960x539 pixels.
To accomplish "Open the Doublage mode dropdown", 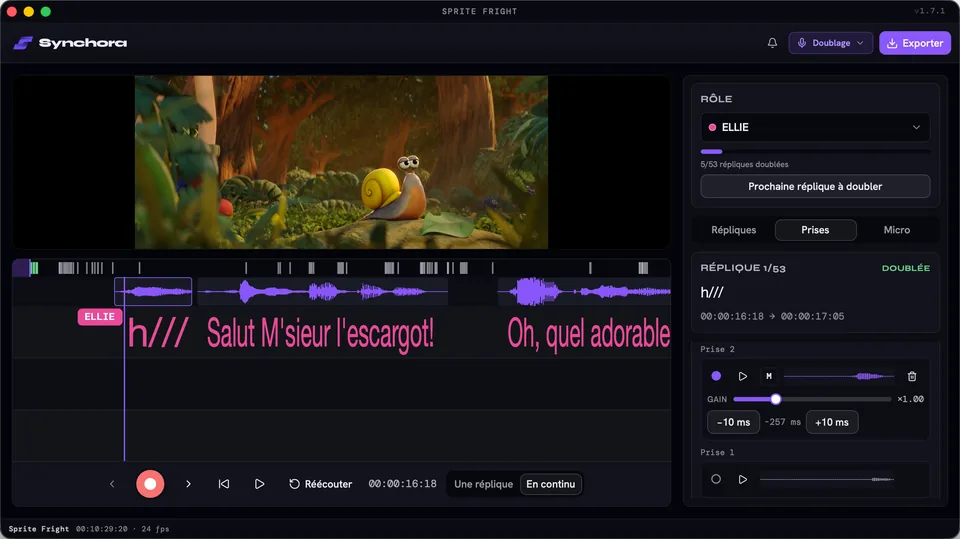I will [830, 43].
